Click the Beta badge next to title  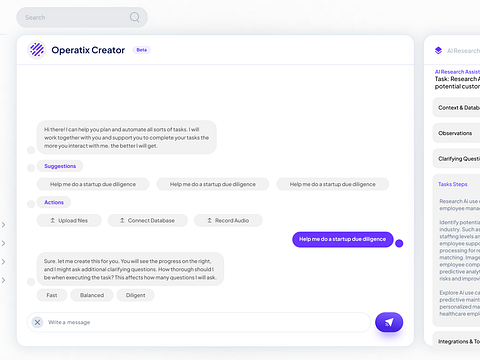point(142,50)
